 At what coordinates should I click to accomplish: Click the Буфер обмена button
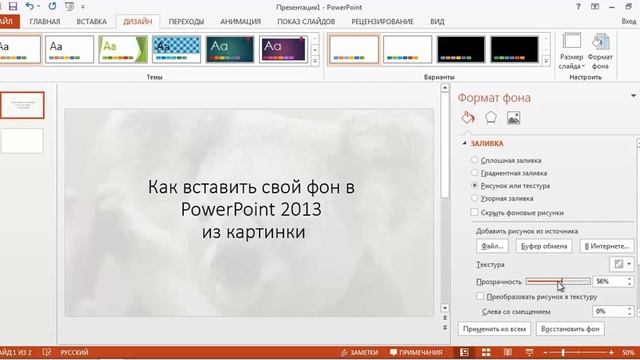544,246
